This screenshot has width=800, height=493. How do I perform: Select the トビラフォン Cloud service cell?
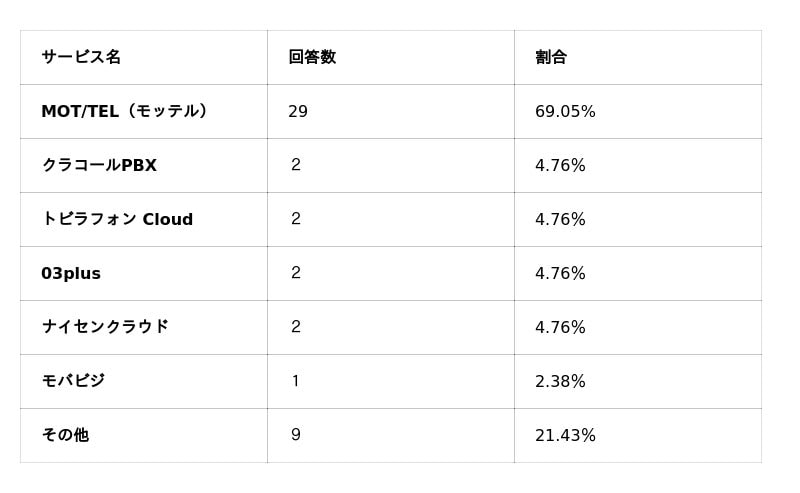pyautogui.click(x=117, y=219)
